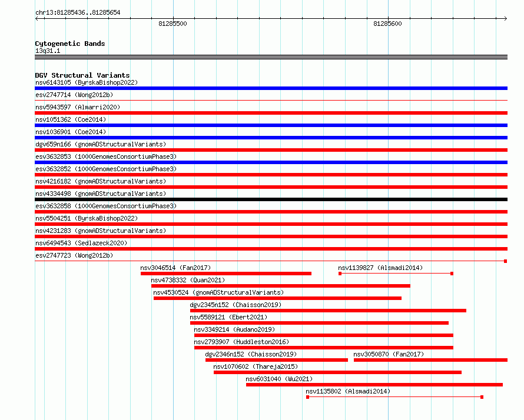Open nsv4530524 (gnomADStructuralVariants) label

pyautogui.click(x=218, y=292)
